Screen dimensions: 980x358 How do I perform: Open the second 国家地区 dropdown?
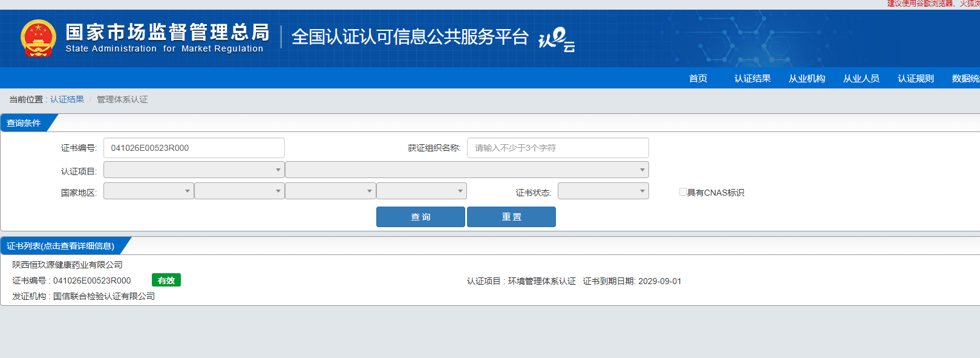(x=239, y=191)
